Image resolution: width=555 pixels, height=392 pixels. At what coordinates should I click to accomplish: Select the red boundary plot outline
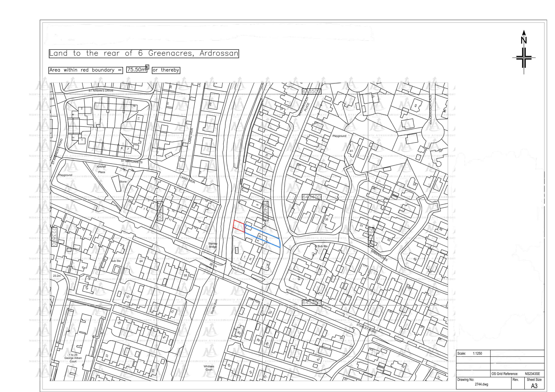239,226
